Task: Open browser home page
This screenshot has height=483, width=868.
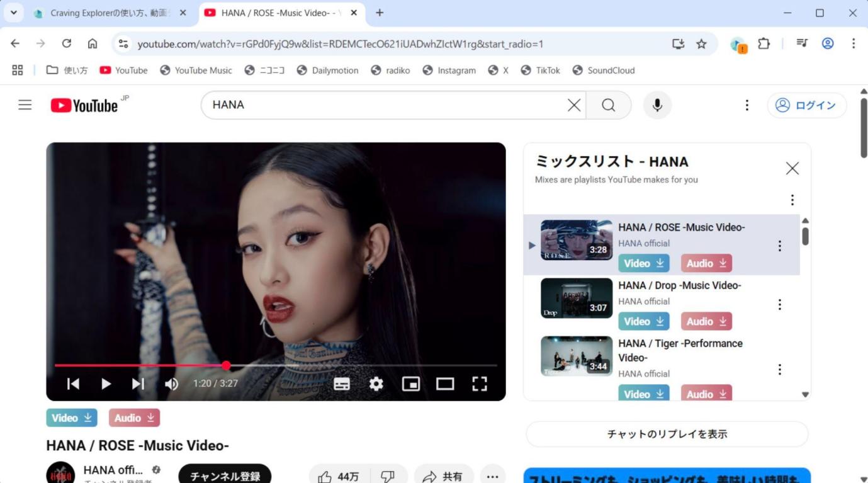Action: [93, 43]
